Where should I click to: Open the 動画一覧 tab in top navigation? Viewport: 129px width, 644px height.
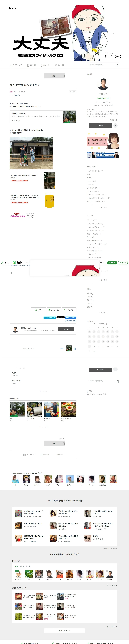point(59,65)
